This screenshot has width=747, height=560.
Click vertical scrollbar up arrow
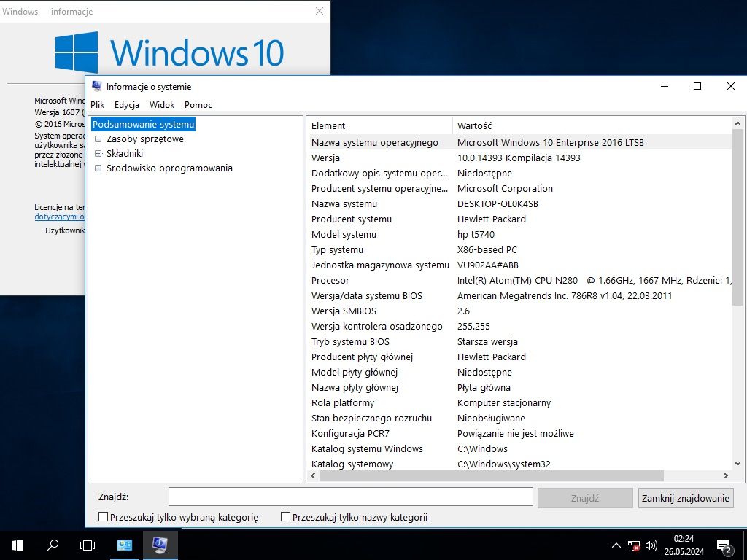pos(738,124)
